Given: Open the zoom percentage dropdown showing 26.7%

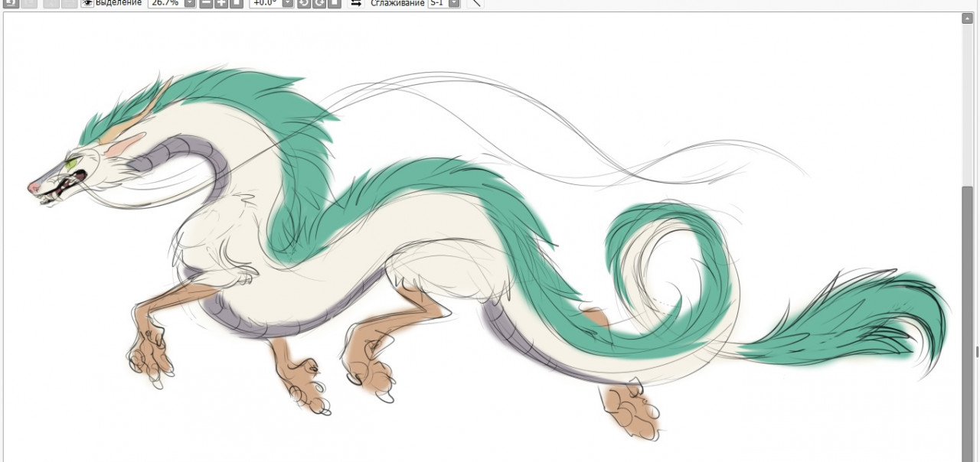Looking at the screenshot, I should [x=190, y=3].
